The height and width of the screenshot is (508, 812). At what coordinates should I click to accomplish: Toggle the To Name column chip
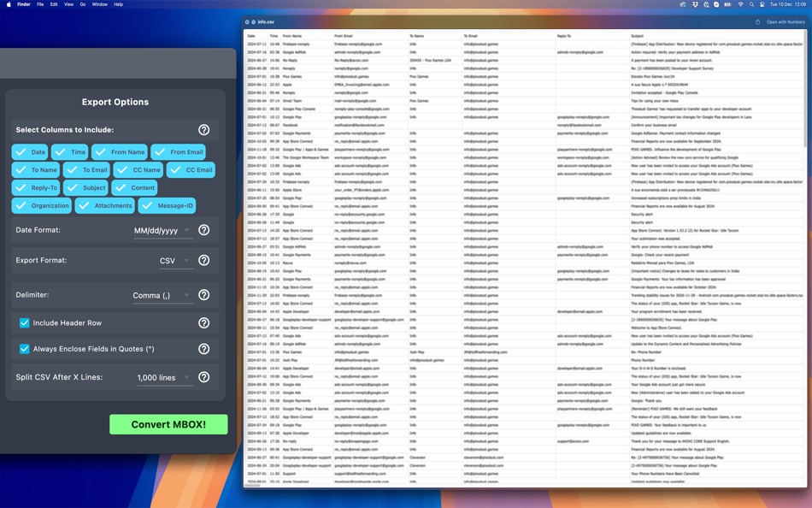(x=36, y=170)
